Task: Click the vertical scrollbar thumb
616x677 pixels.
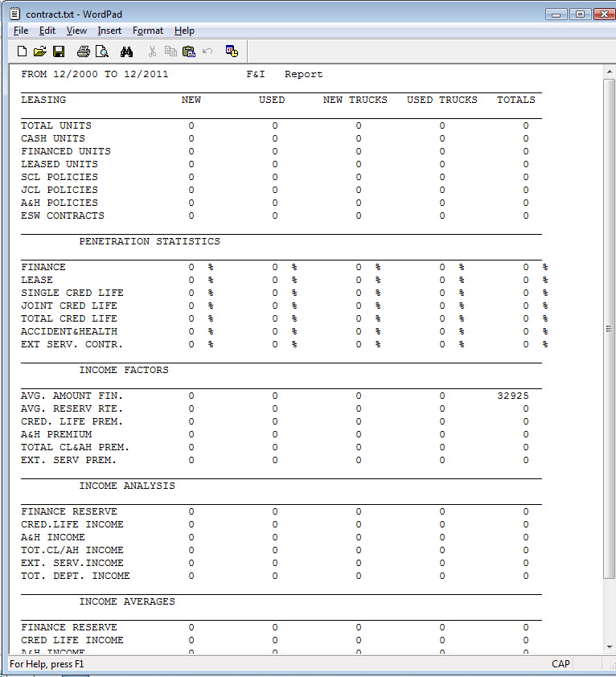Action: (609, 328)
